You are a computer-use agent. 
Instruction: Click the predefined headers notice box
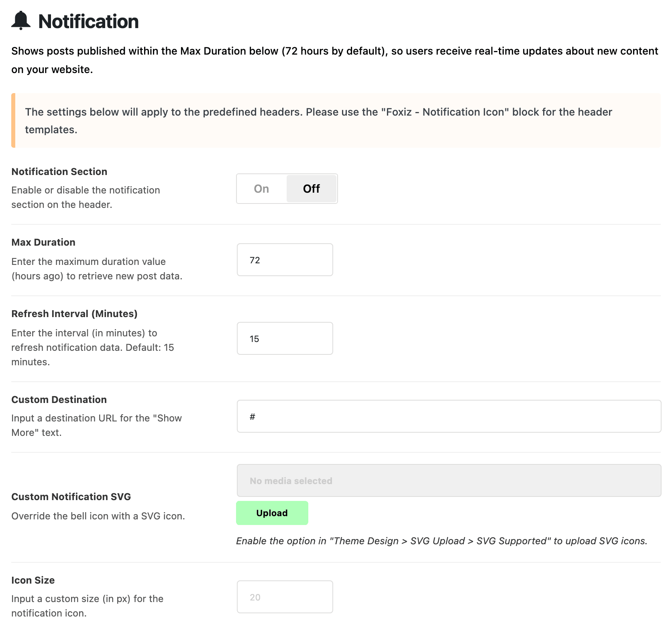pyautogui.click(x=336, y=120)
